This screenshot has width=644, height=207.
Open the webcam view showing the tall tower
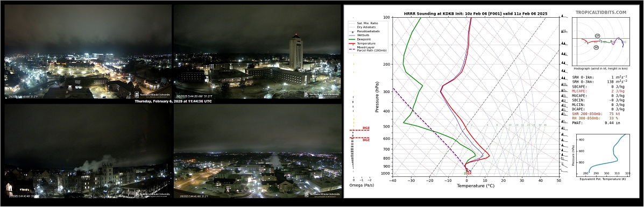pos(258,51)
